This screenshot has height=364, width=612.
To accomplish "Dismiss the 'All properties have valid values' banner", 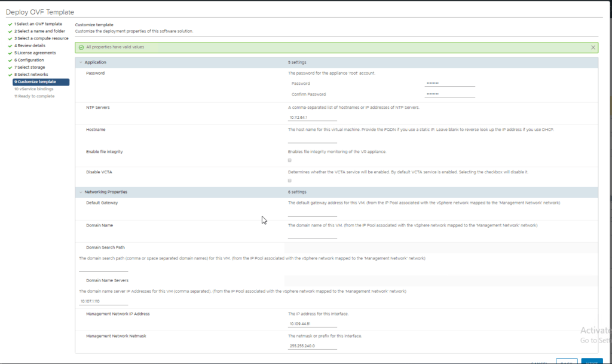I will pos(593,47).
